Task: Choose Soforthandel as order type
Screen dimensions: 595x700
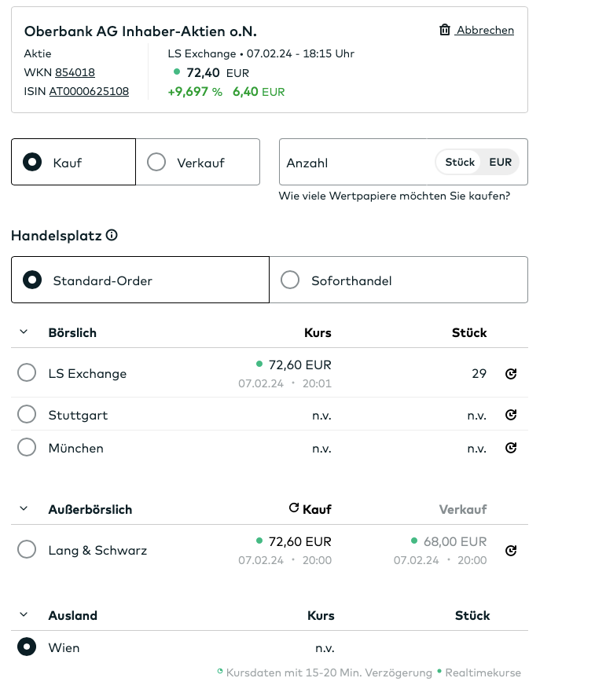Action: [290, 280]
